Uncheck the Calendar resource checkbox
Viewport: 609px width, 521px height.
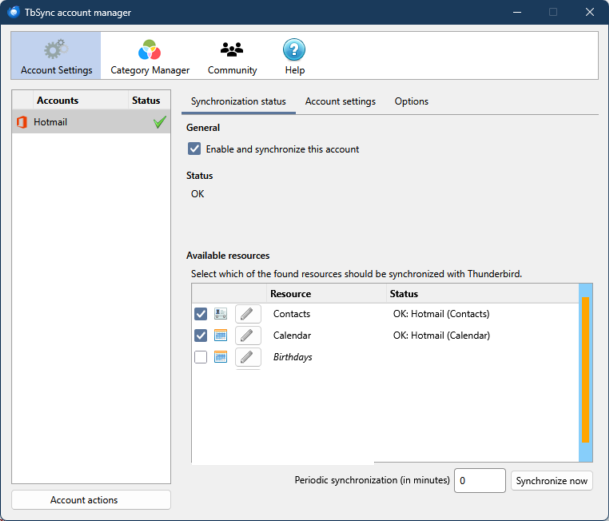tap(201, 336)
